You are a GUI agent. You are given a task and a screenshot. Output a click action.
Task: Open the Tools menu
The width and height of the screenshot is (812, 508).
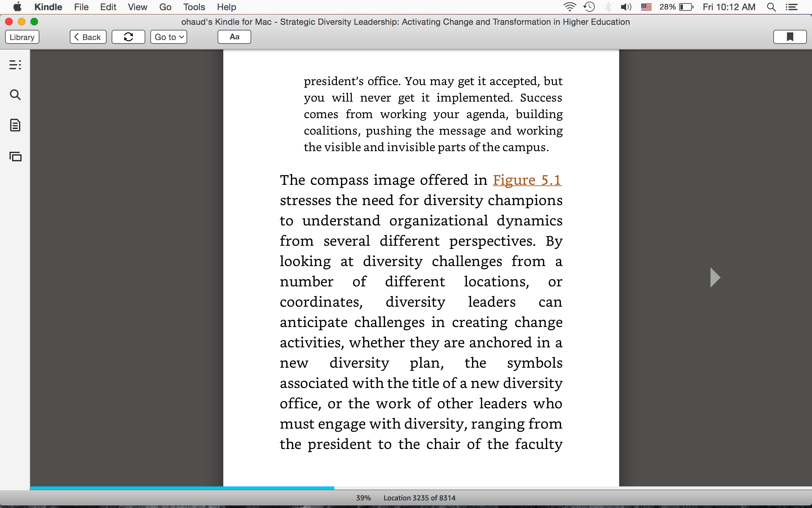pyautogui.click(x=194, y=7)
